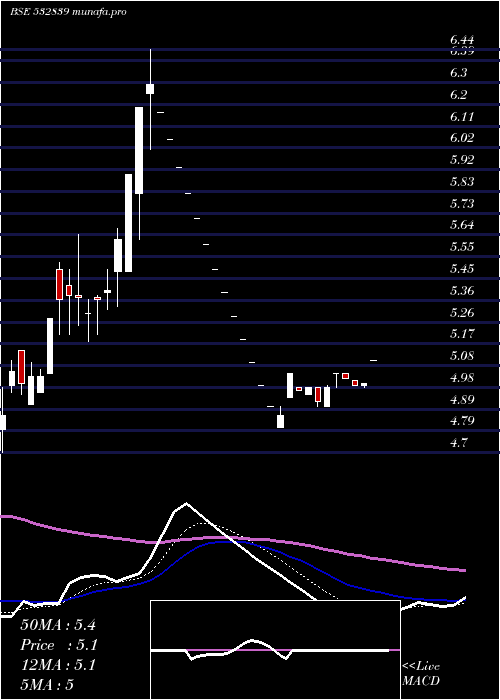Select the 5.73 price axis label
The height and width of the screenshot is (700, 500).
[461, 204]
